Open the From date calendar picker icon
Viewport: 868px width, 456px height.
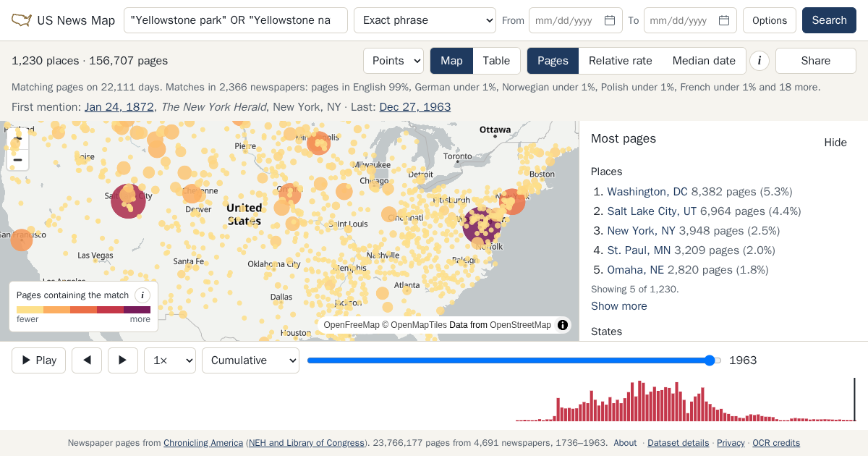tap(610, 20)
